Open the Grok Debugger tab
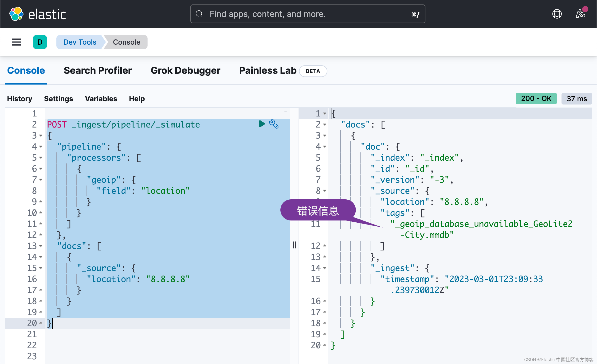Screen dimensions: 597x364 click(x=185, y=70)
